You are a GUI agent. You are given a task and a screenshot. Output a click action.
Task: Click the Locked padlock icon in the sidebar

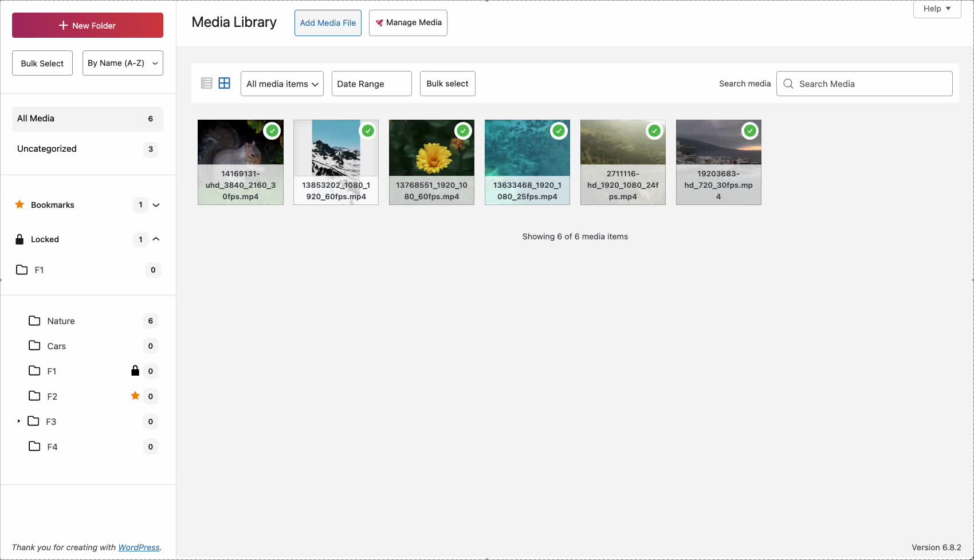tap(19, 239)
